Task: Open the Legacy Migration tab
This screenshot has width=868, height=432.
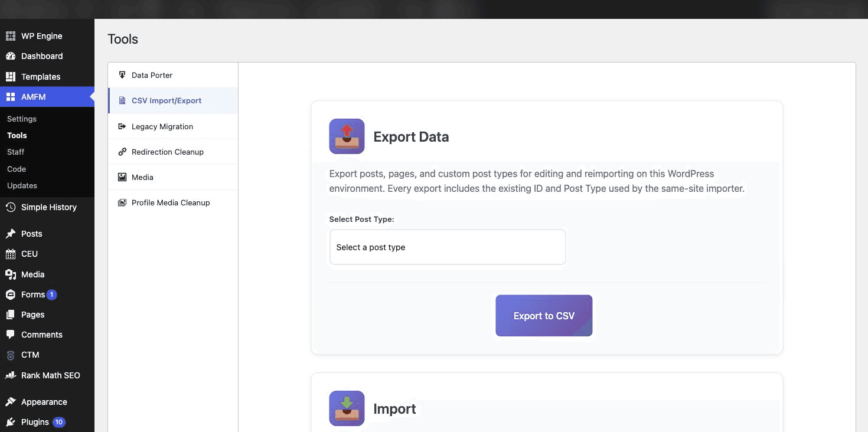Action: pos(173,126)
